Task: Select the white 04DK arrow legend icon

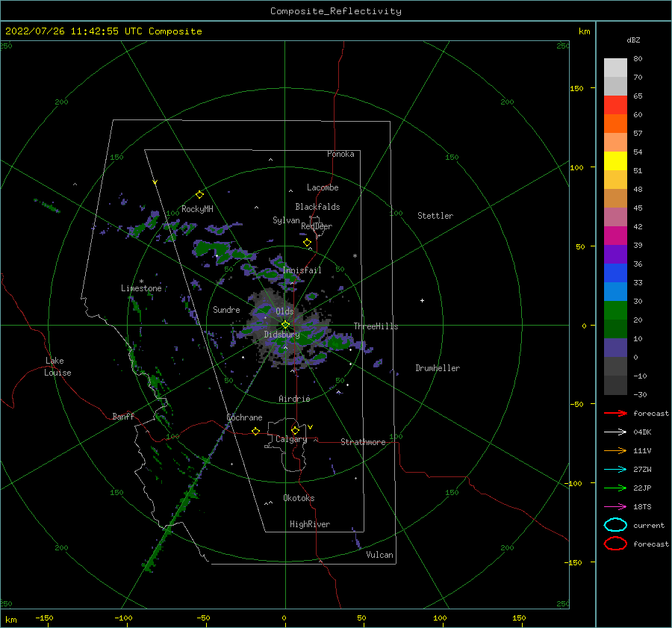Action: (x=615, y=432)
